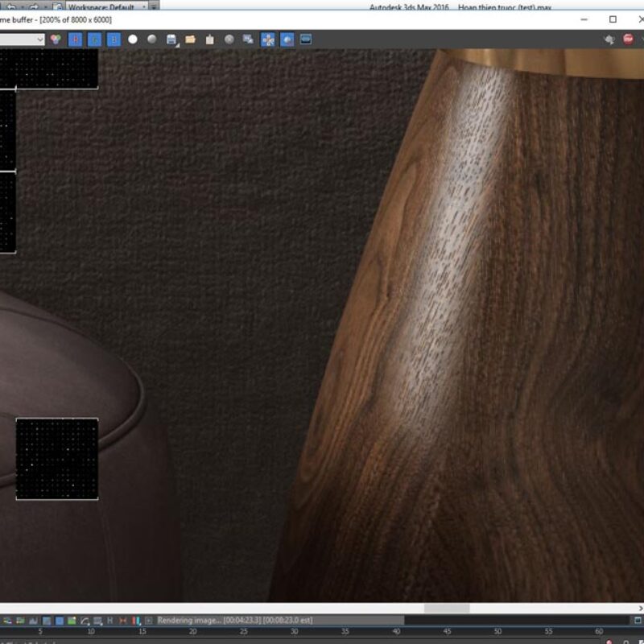Click the dark screen icon in toolbar
Viewport: 644px width, 644px height.
[306, 39]
